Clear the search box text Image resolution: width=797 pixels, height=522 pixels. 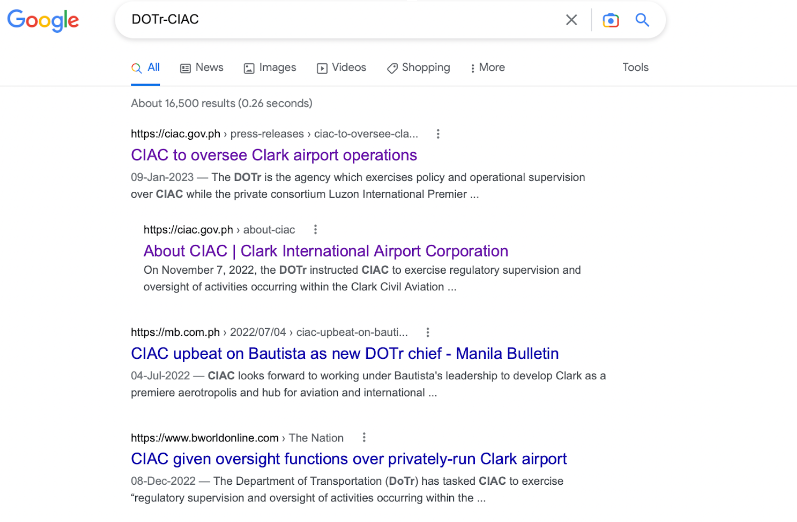tap(571, 20)
